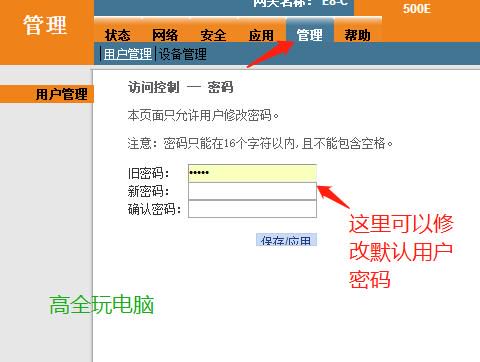Click the highlighted 管理 tab
The height and width of the screenshot is (362, 480).
click(x=310, y=35)
